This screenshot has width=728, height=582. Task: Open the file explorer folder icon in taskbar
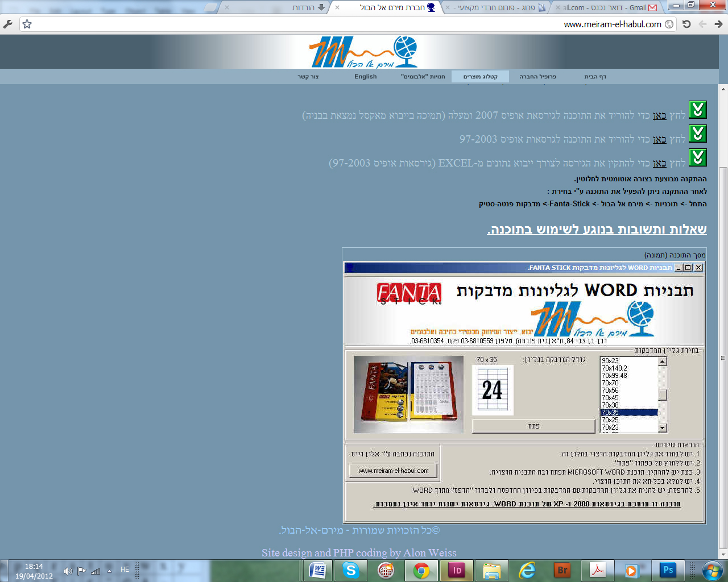491,570
